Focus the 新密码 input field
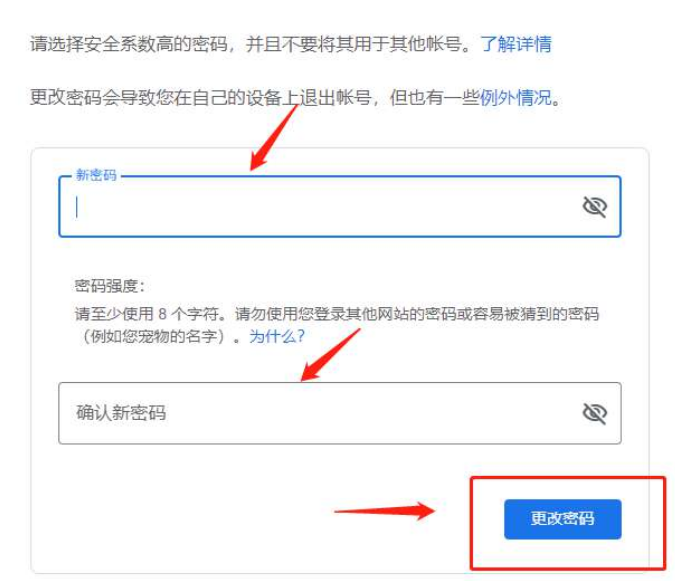 (340, 206)
